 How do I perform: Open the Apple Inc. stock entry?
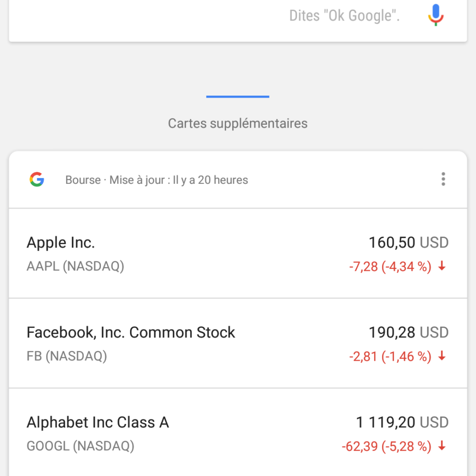(238, 254)
